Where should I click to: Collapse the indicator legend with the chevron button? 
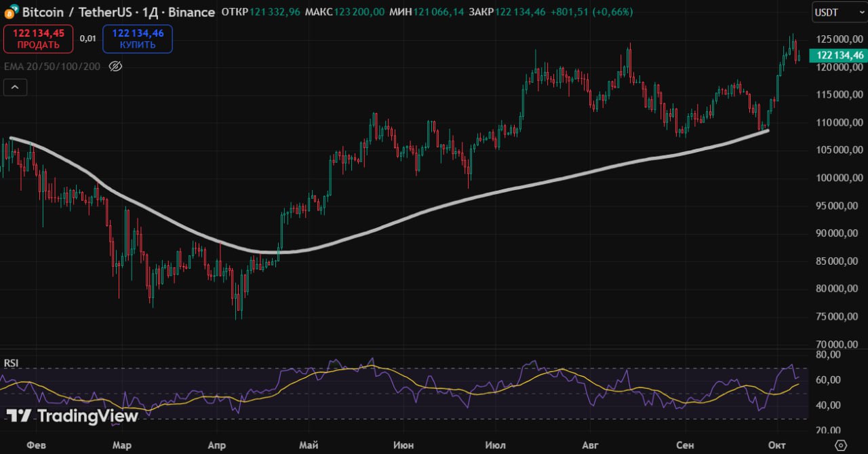coord(15,87)
